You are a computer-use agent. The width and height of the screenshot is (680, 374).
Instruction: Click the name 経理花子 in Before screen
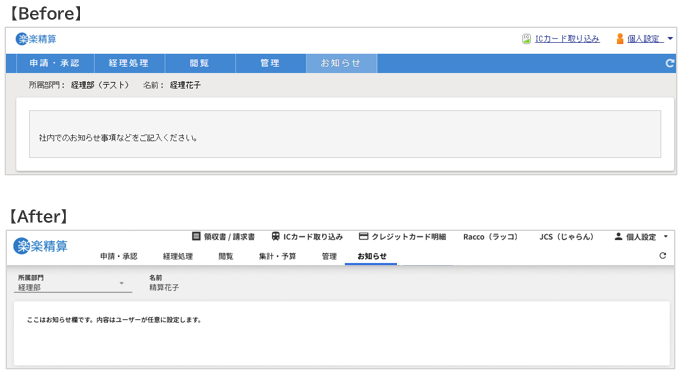(x=185, y=85)
